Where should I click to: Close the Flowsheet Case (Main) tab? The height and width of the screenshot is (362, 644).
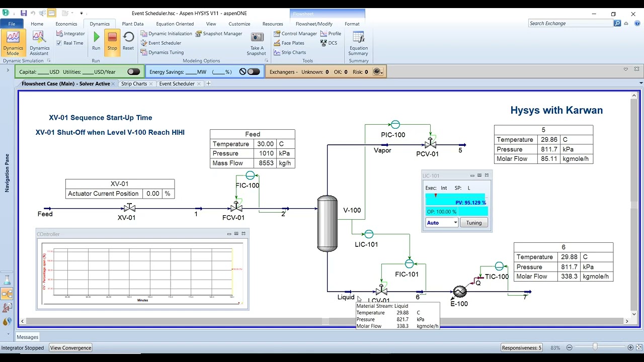click(113, 84)
